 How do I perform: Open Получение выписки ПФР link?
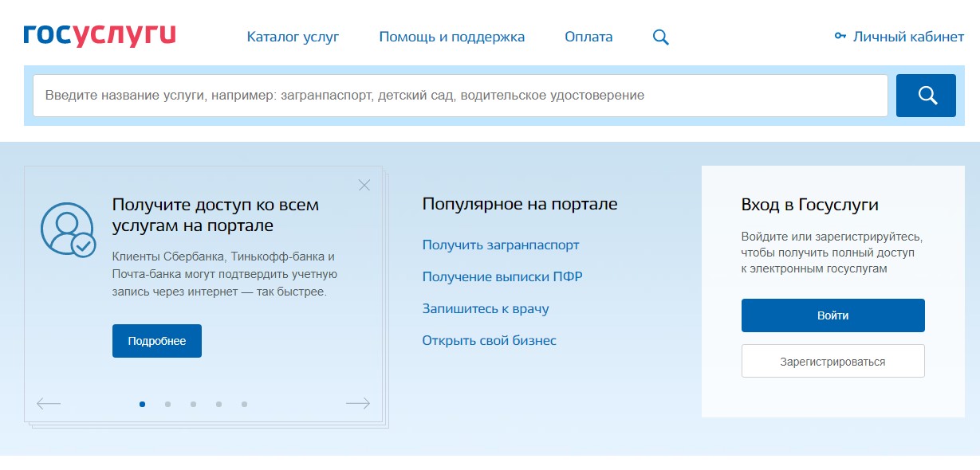(502, 277)
